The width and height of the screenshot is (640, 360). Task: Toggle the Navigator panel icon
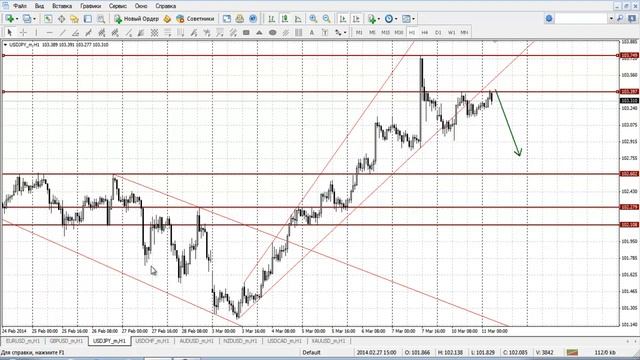click(x=74, y=19)
